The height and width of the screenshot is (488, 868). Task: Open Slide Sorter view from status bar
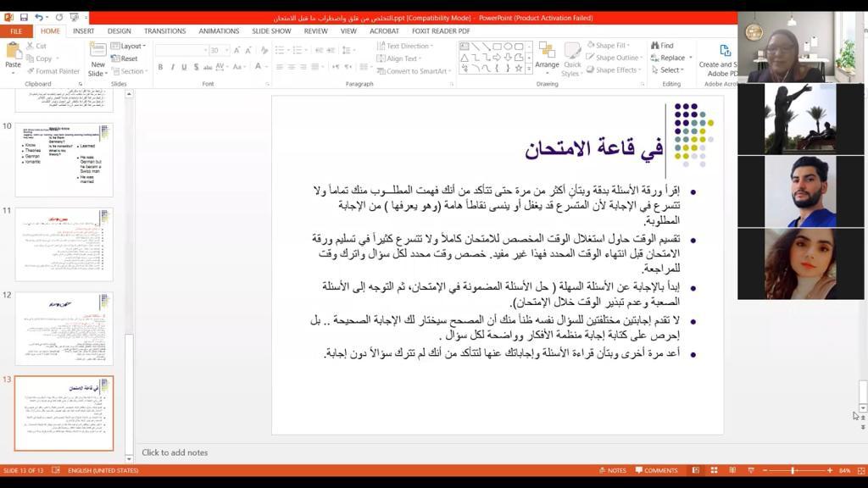[x=713, y=470]
